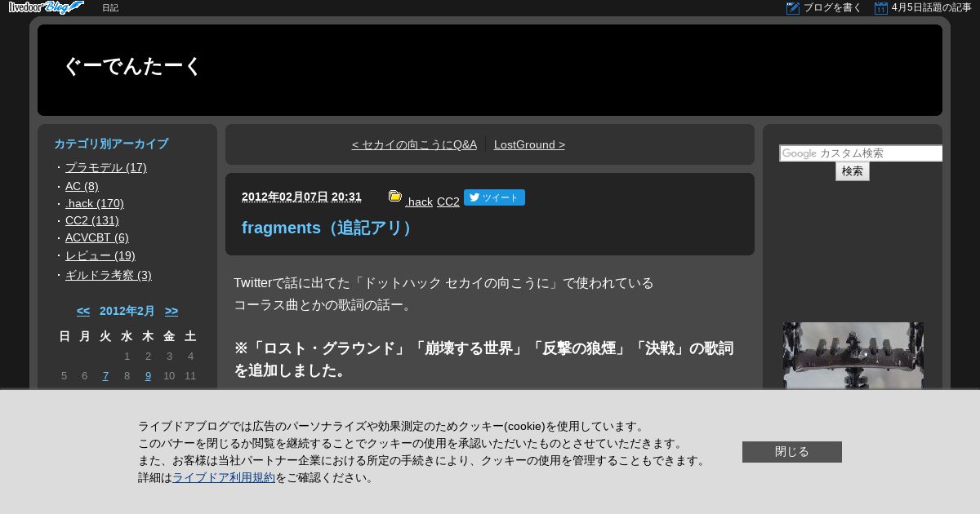Click the 検索 button
Viewport: 980px width, 514px height.
pos(853,171)
